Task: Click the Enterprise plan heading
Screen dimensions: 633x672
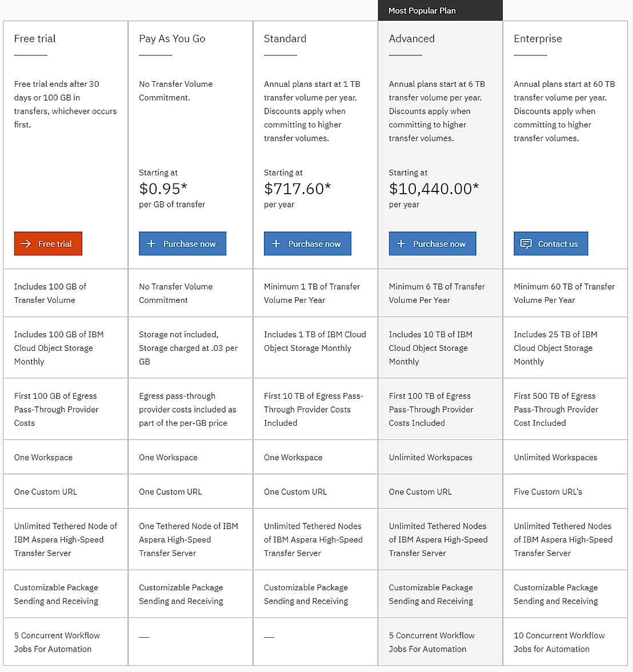Action: (538, 39)
